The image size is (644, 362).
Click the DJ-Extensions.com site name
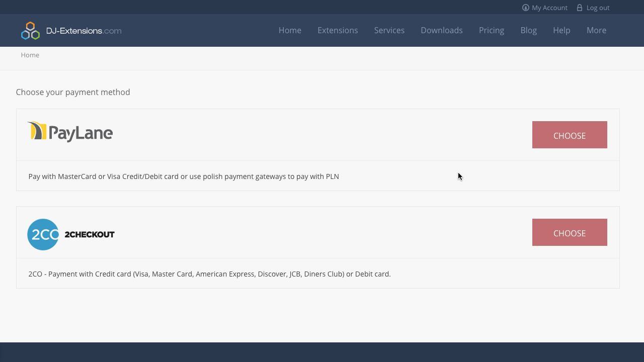click(x=84, y=31)
